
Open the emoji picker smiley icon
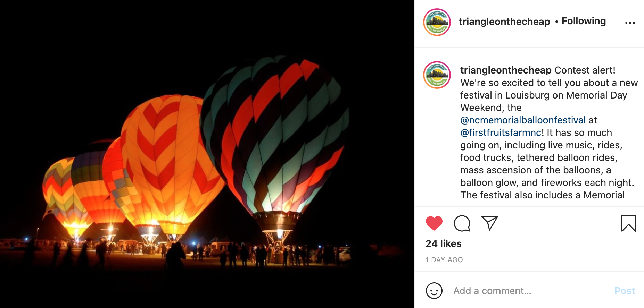pos(434,291)
